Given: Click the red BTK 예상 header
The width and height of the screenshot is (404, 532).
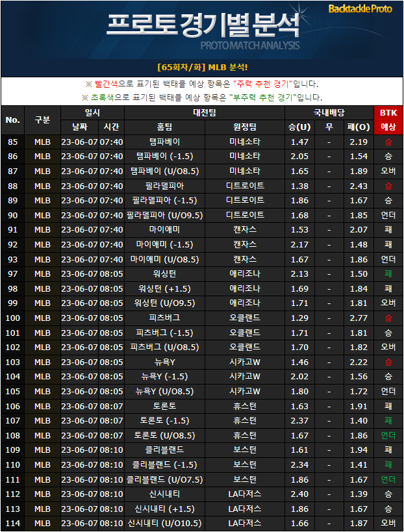Looking at the screenshot, I should [388, 120].
